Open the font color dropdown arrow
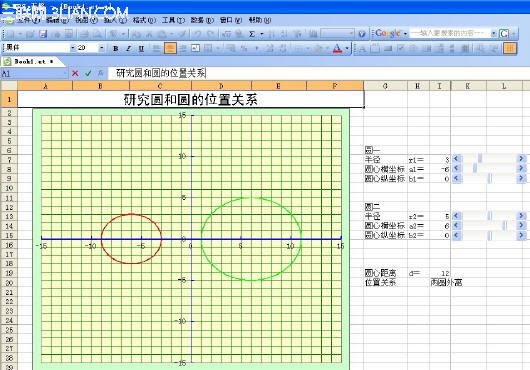This screenshot has width=530, height=370. 347,49
